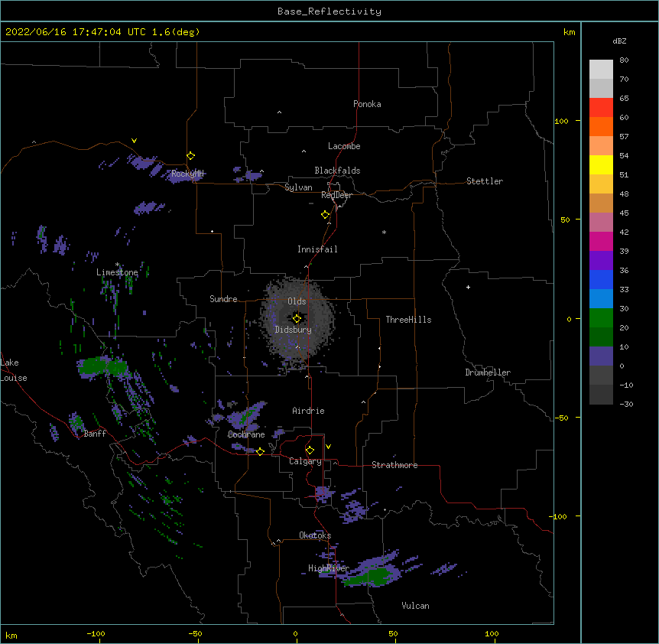Select the radar site diamond between Olds and Didsbury
The width and height of the screenshot is (659, 644).
click(x=297, y=319)
